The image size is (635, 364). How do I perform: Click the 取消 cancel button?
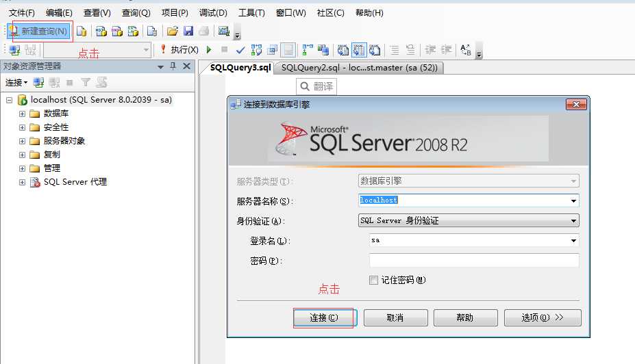(x=396, y=318)
